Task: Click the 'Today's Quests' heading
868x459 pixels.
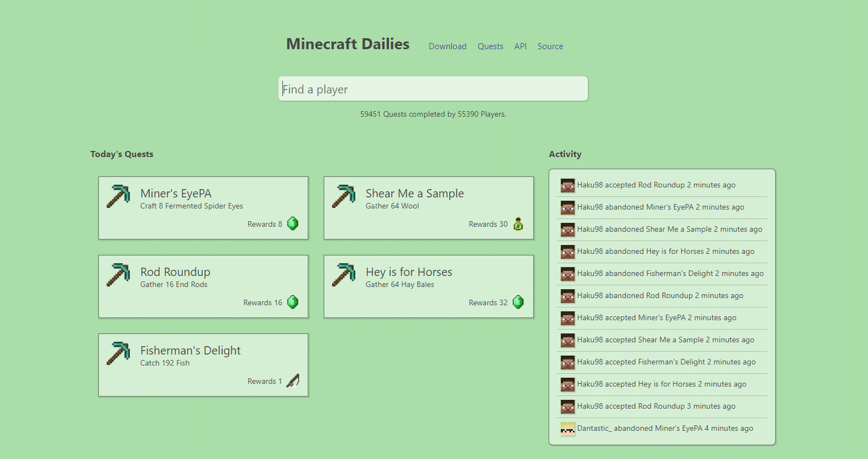Action: (122, 154)
